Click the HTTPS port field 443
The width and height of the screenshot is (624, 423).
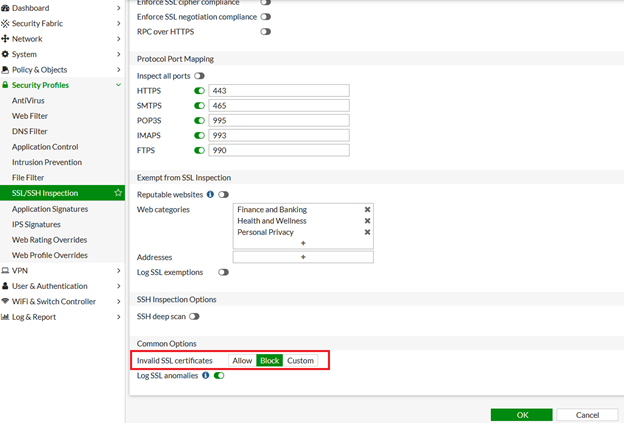(279, 91)
